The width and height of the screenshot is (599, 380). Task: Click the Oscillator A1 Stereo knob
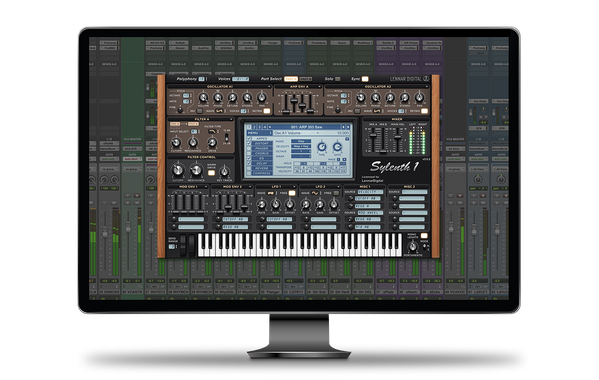247,98
